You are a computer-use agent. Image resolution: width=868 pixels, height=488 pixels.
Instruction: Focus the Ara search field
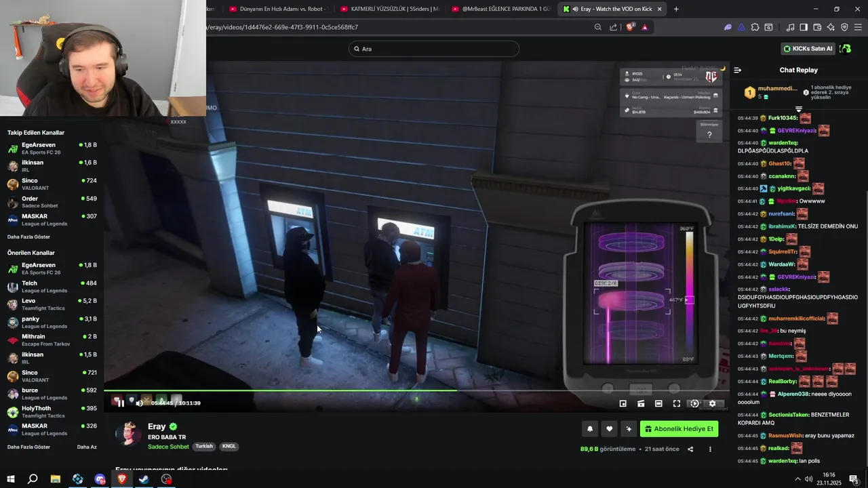coord(434,49)
